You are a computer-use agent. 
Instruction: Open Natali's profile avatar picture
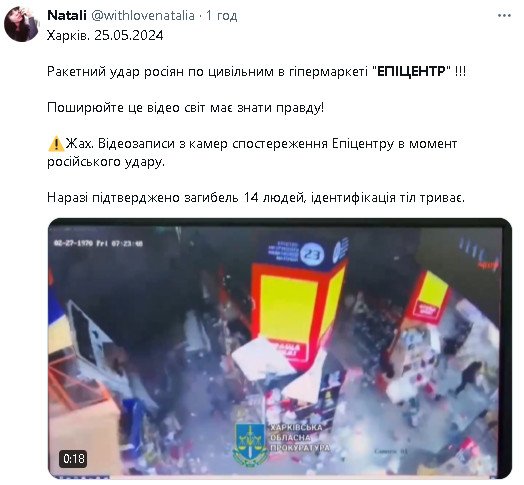click(21, 24)
